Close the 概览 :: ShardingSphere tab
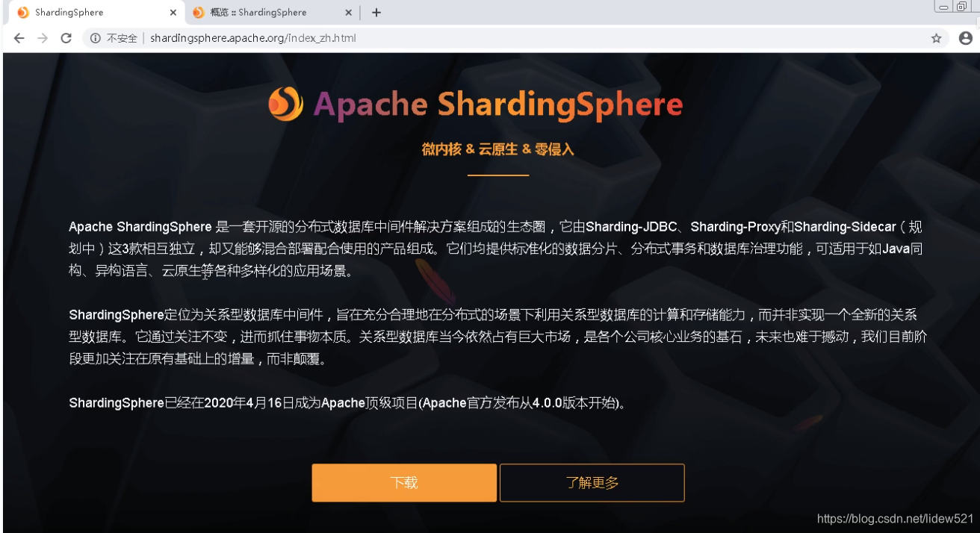 [348, 13]
